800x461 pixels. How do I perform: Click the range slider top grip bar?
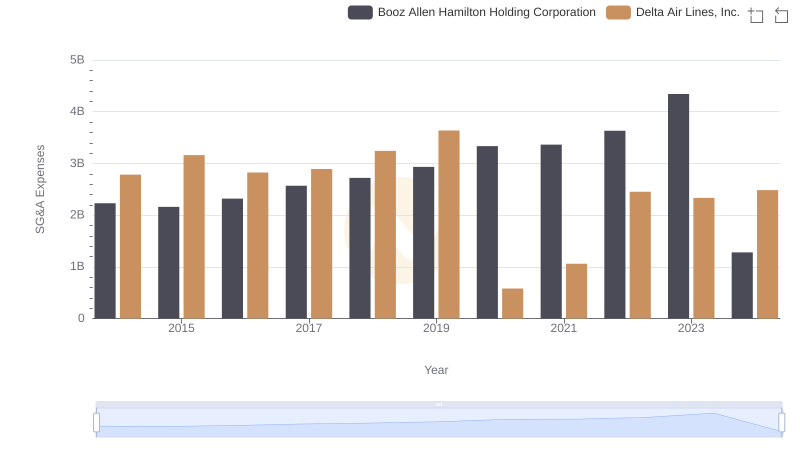(439, 404)
